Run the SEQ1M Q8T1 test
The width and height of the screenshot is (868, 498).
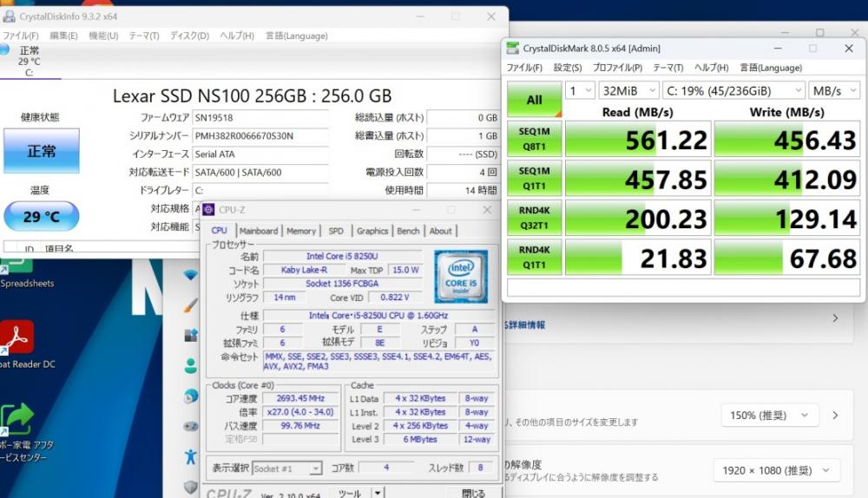(534, 139)
